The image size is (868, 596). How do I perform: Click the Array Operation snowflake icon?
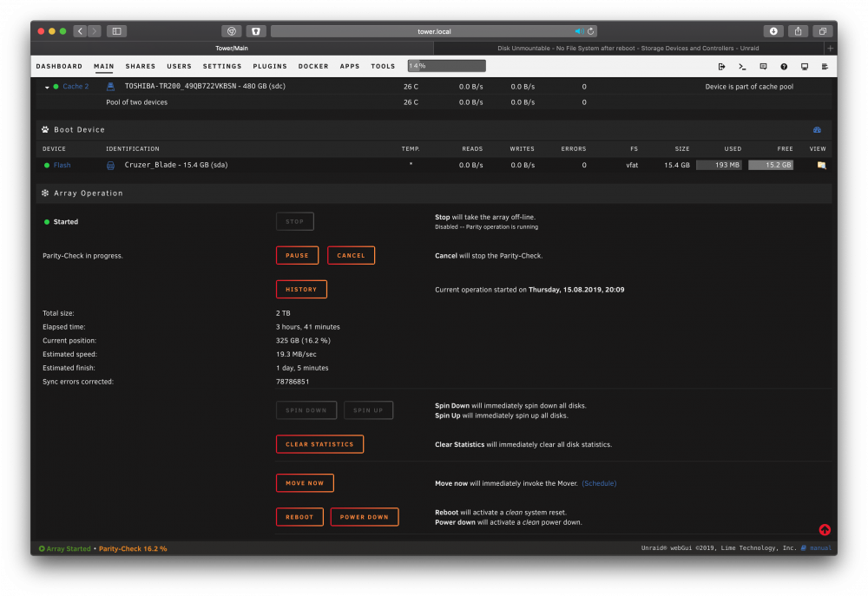(45, 193)
